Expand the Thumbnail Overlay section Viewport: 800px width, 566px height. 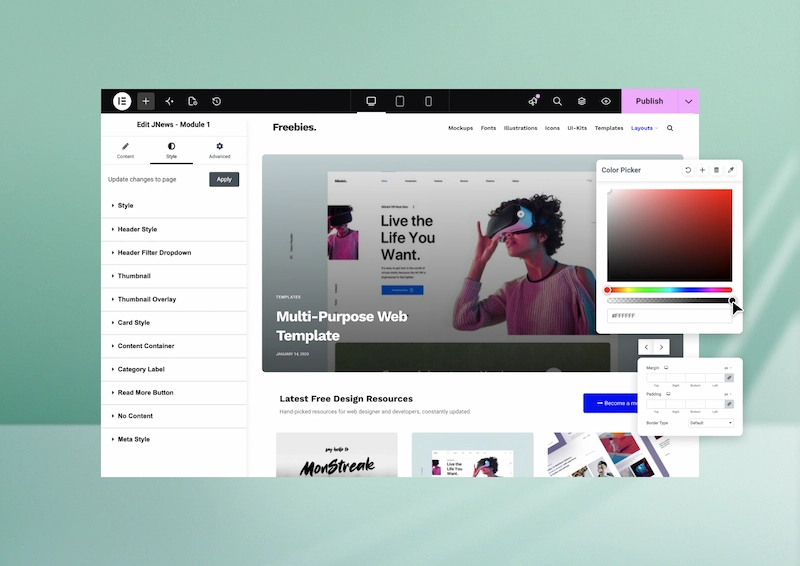click(x=174, y=299)
